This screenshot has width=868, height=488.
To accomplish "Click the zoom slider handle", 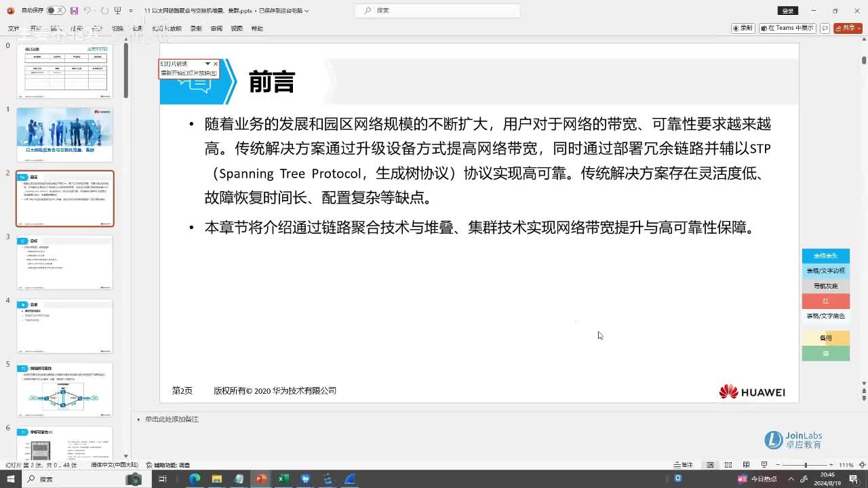I will [x=806, y=465].
